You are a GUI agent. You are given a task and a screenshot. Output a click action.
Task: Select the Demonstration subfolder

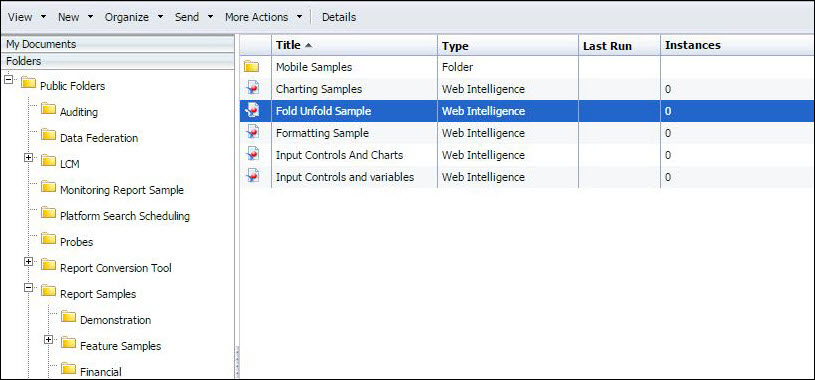(115, 320)
